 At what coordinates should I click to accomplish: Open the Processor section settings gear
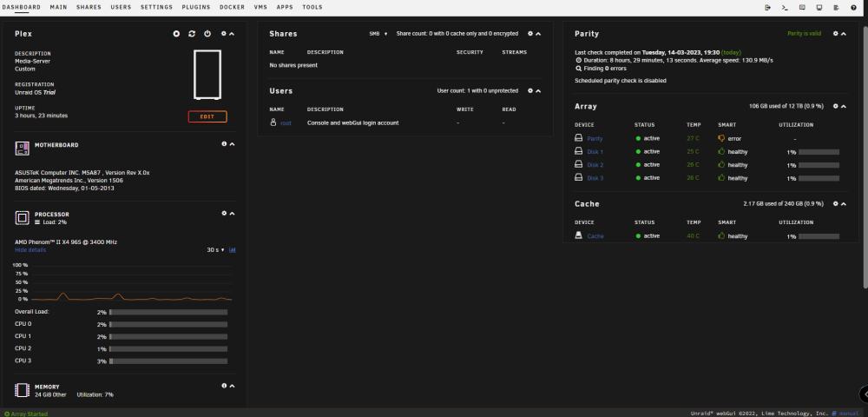(224, 213)
